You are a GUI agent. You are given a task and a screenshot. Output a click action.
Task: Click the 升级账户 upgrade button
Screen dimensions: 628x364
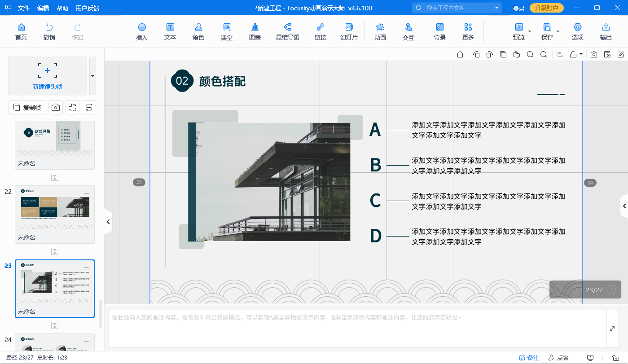click(x=546, y=8)
